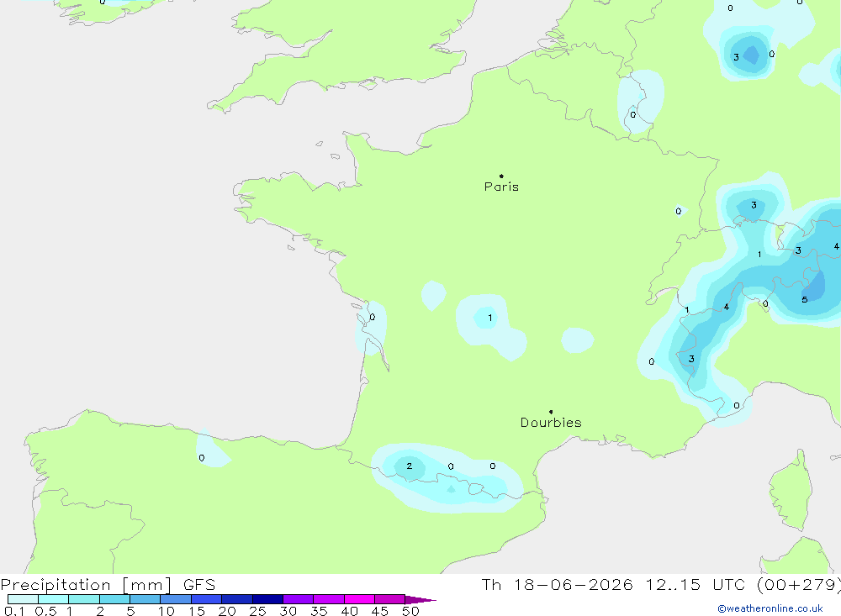Open the weatheronline.co.uk copyright link
The width and height of the screenshot is (841, 616).
coord(770,608)
